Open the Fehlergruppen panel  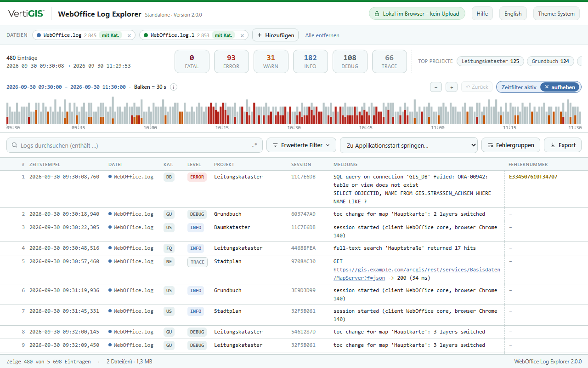coord(511,145)
